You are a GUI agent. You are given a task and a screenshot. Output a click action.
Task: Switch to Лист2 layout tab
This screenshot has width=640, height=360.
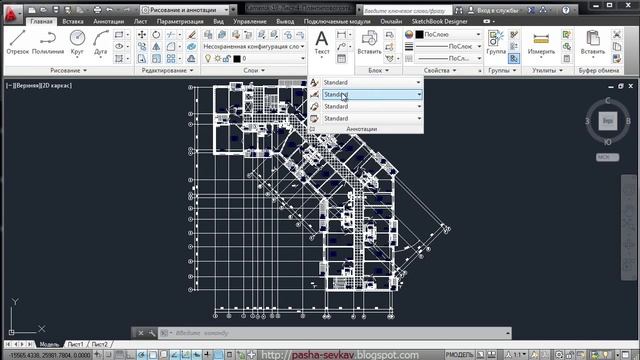point(100,344)
